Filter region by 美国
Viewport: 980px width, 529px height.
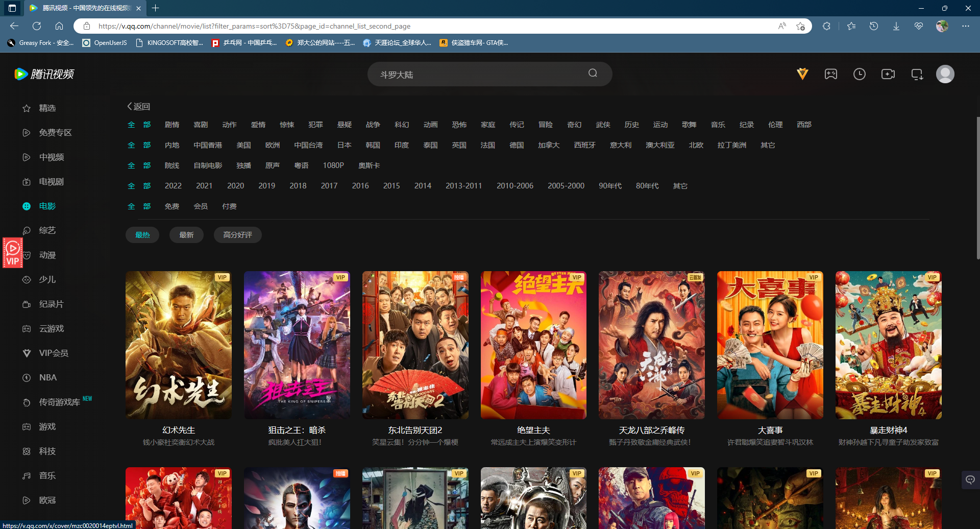pos(243,145)
